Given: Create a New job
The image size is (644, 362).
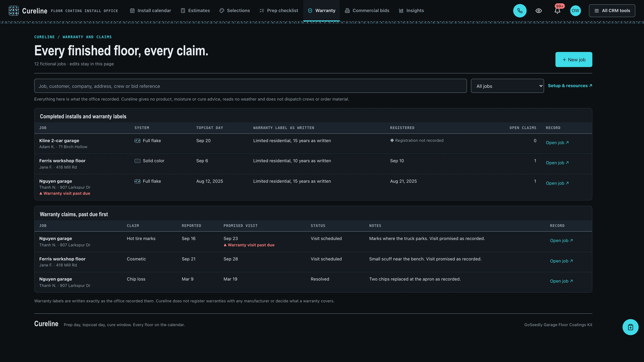Looking at the screenshot, I should [574, 59].
